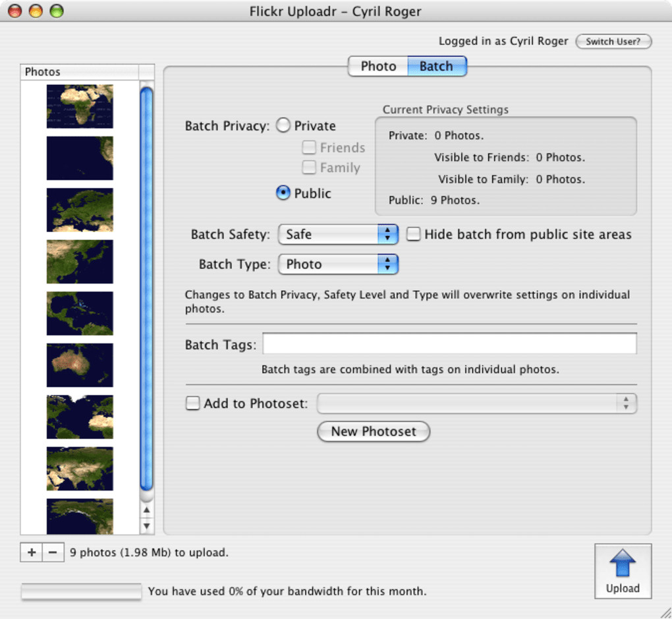
Task: Select the Caribbean and Central America thumbnail
Action: coord(80,314)
